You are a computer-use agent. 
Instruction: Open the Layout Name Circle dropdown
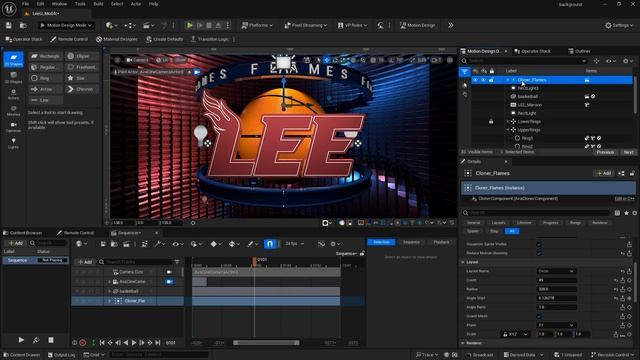(x=556, y=271)
